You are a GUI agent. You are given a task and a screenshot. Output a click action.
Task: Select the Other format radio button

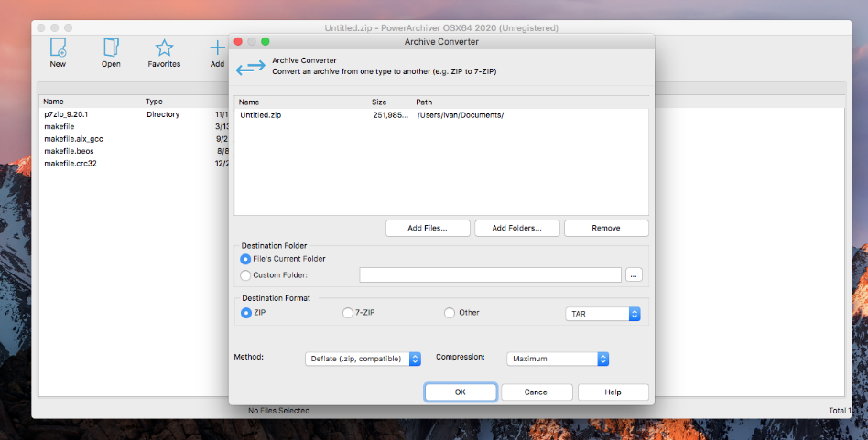point(450,313)
